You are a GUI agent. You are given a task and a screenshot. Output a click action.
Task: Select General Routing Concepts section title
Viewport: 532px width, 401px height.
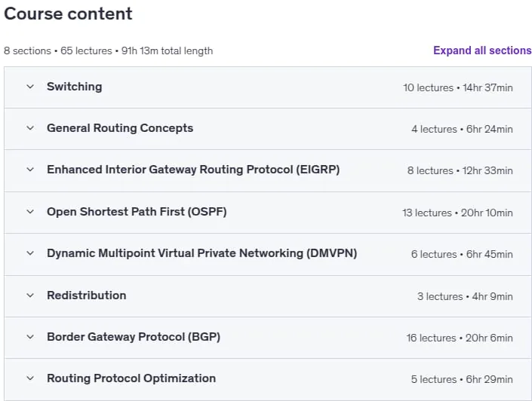[x=120, y=128]
